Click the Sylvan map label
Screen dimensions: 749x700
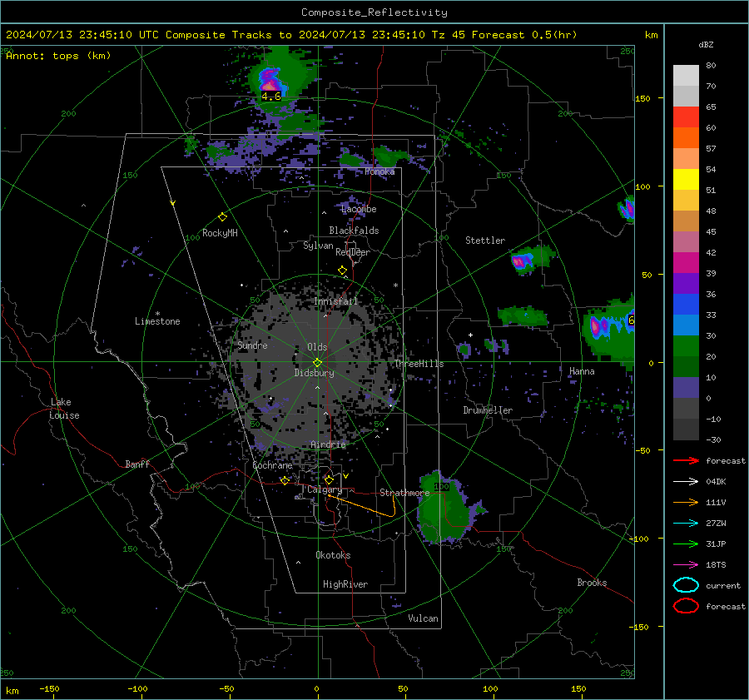318,246
